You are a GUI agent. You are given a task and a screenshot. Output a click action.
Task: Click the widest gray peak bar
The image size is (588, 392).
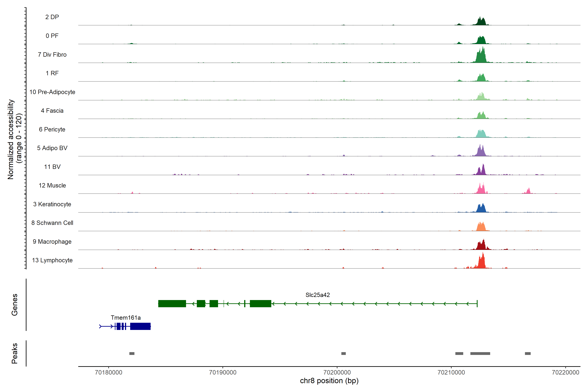(x=480, y=353)
